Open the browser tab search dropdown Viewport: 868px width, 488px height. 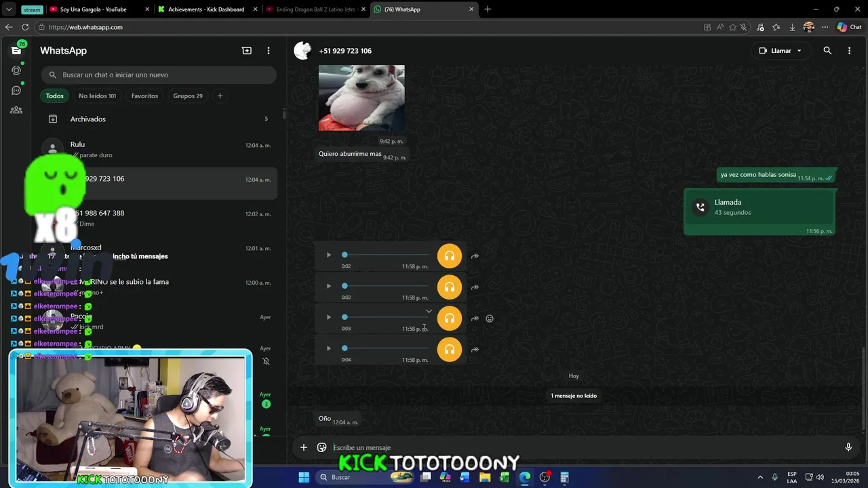point(9,9)
